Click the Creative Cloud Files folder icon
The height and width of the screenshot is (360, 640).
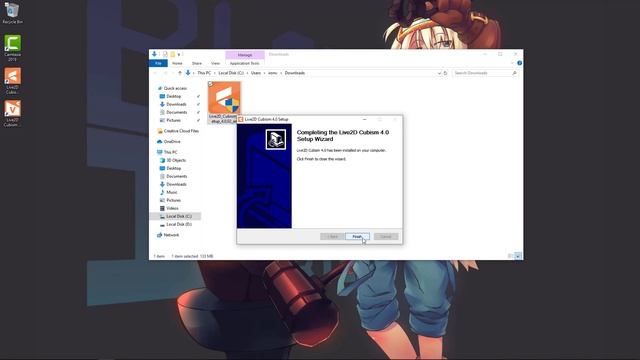160,131
